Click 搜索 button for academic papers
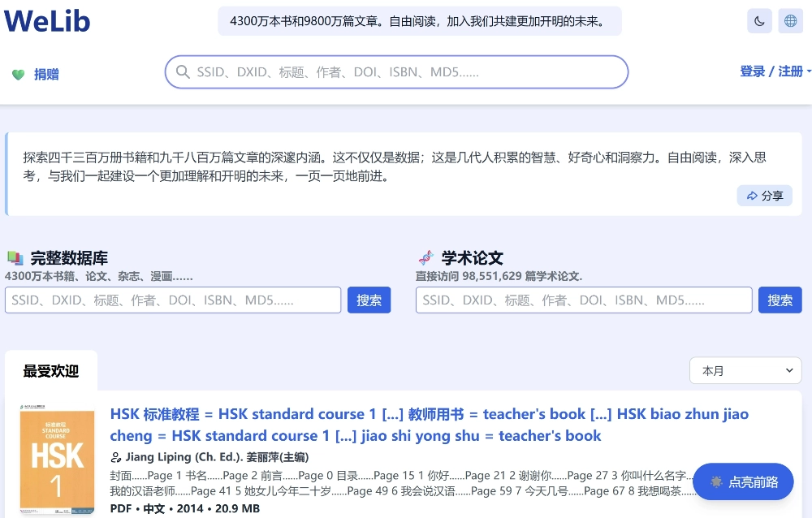The height and width of the screenshot is (518, 812). click(x=780, y=300)
